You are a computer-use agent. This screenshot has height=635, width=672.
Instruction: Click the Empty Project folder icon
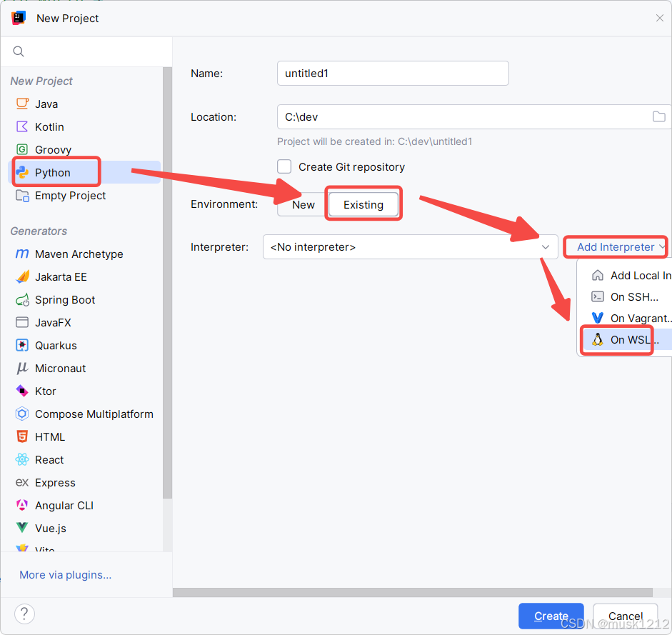coord(22,196)
